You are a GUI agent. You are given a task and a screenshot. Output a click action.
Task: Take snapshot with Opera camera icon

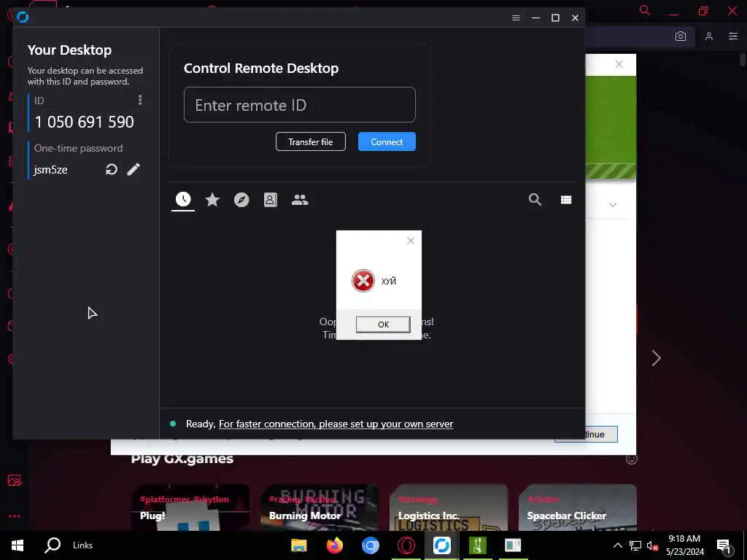tap(681, 36)
